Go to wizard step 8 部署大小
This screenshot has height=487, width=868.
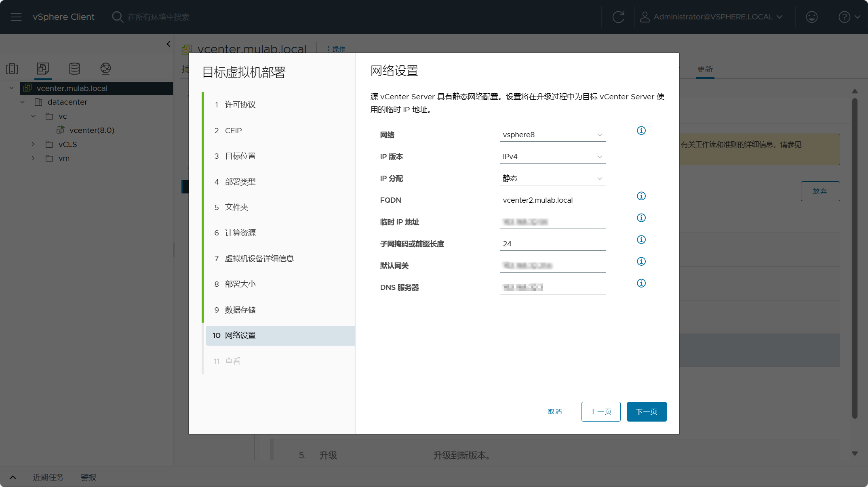(x=280, y=284)
